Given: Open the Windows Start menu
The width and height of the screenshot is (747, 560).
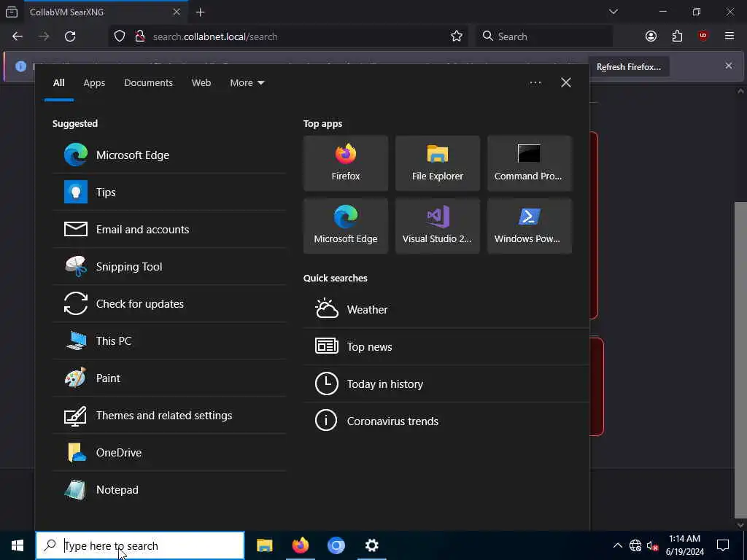Looking at the screenshot, I should click(x=18, y=545).
